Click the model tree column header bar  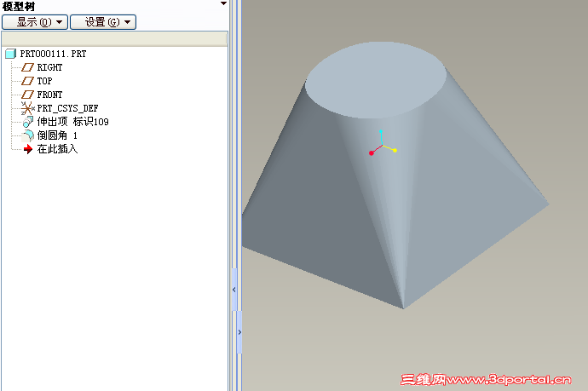pyautogui.click(x=114, y=38)
